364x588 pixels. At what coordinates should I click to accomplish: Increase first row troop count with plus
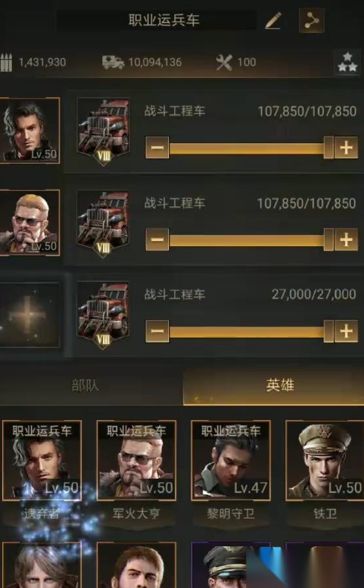[346, 147]
